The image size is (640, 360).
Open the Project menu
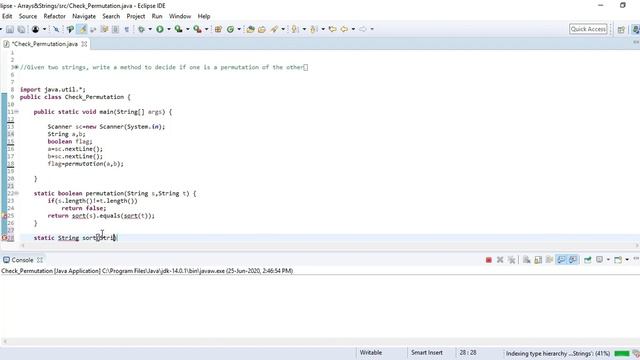[136, 16]
